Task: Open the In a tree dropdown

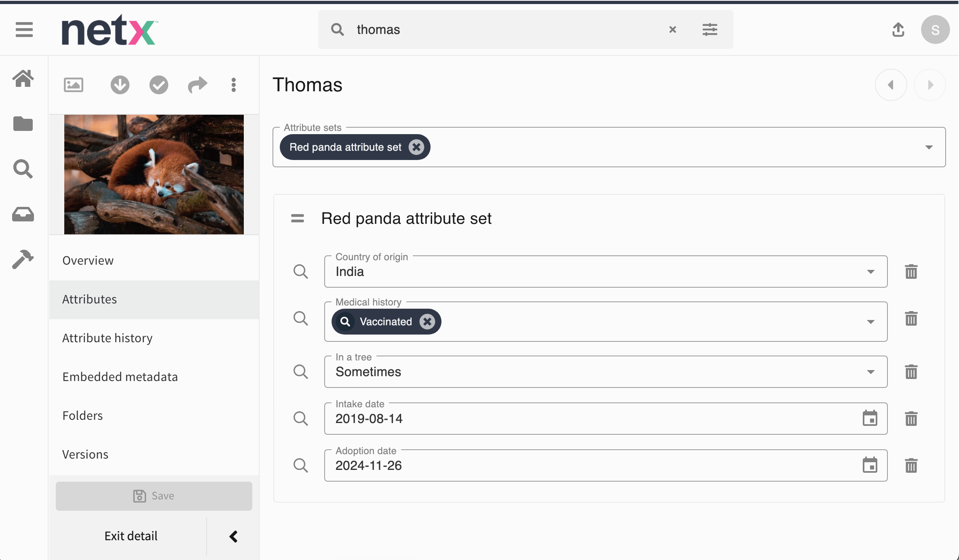Action: point(870,372)
